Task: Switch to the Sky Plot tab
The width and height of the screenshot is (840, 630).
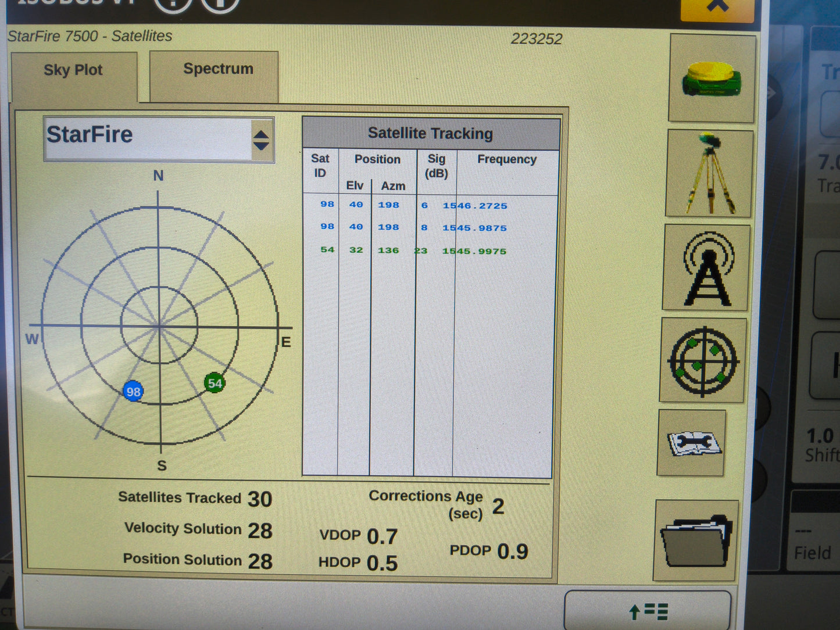Action: (74, 76)
